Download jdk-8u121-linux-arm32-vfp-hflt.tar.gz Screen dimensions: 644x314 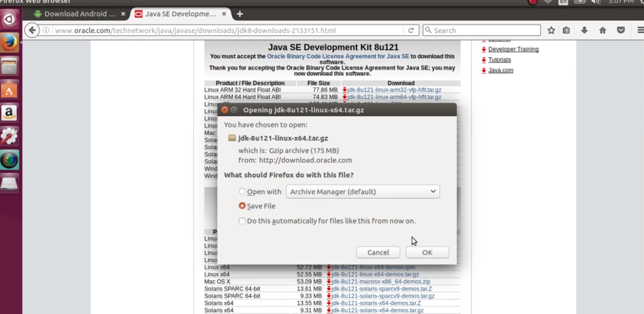tap(394, 90)
